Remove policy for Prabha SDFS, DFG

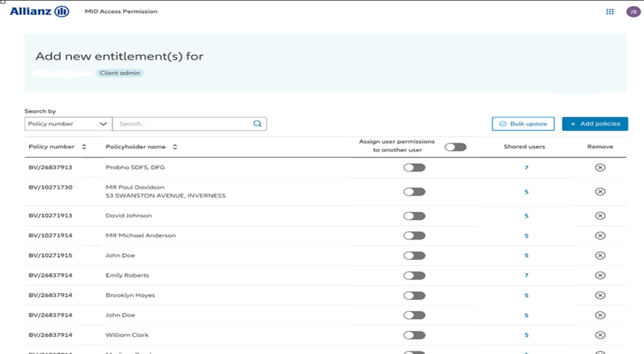click(600, 167)
